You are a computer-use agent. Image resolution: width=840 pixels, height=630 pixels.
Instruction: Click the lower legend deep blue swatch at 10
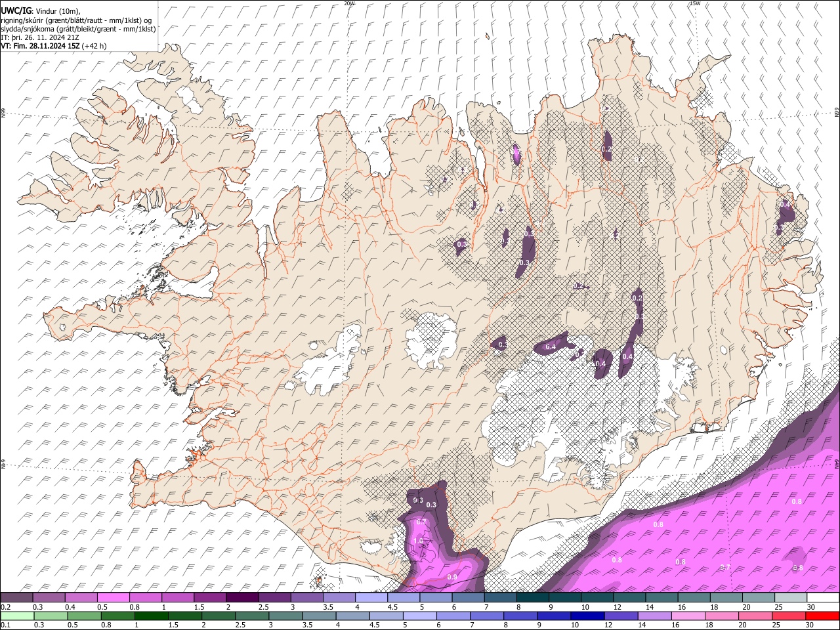tap(587, 616)
